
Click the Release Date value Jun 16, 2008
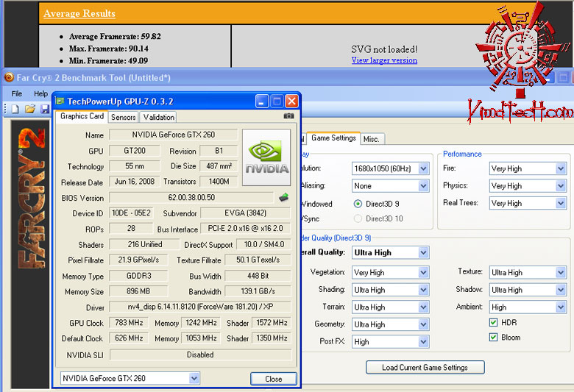pos(135,181)
